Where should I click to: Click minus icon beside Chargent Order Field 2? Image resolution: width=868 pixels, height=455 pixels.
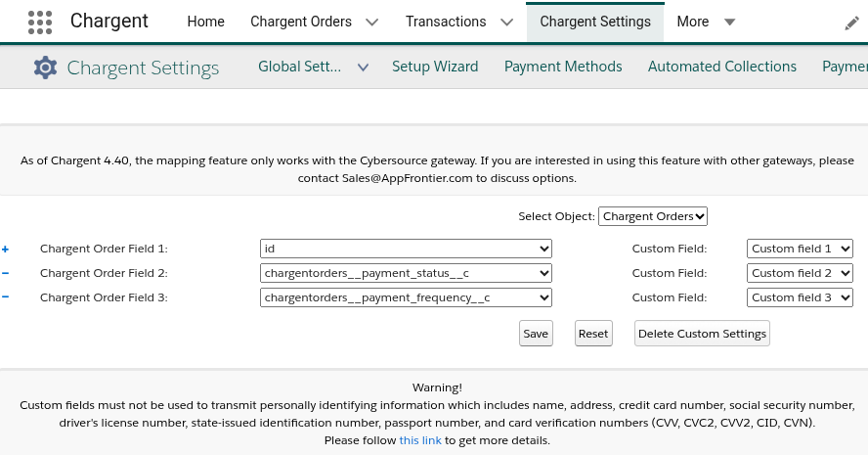tap(5, 273)
